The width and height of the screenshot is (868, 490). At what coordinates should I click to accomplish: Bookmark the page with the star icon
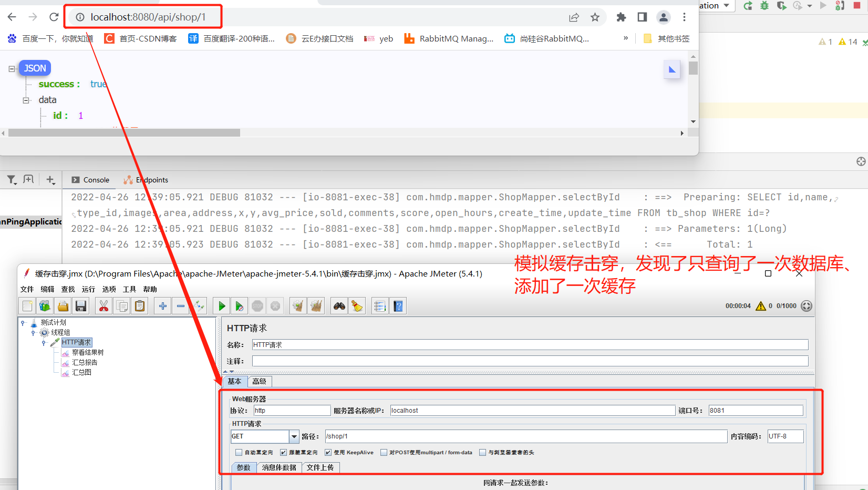tap(595, 17)
